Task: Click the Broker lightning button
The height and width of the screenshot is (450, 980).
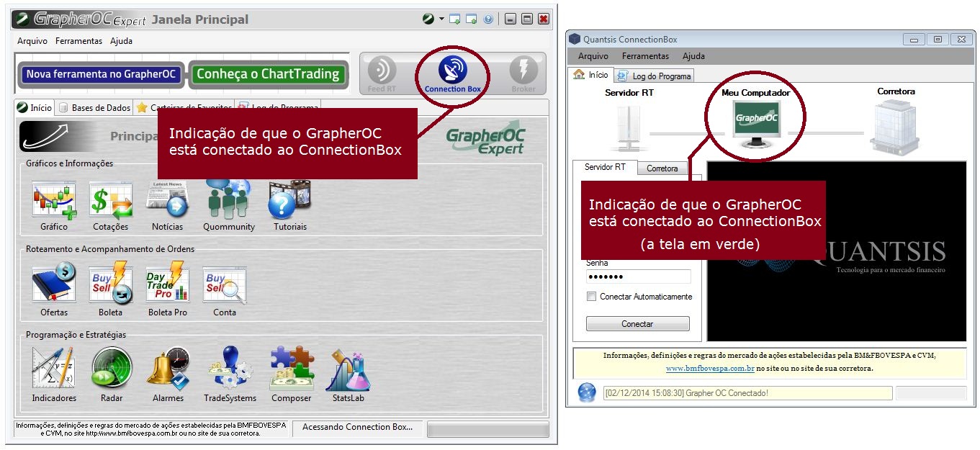Action: coord(523,73)
